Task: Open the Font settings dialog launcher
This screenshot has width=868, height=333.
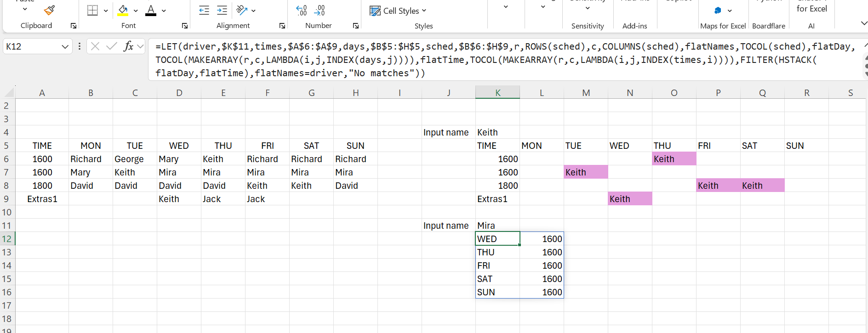Action: coord(185,26)
